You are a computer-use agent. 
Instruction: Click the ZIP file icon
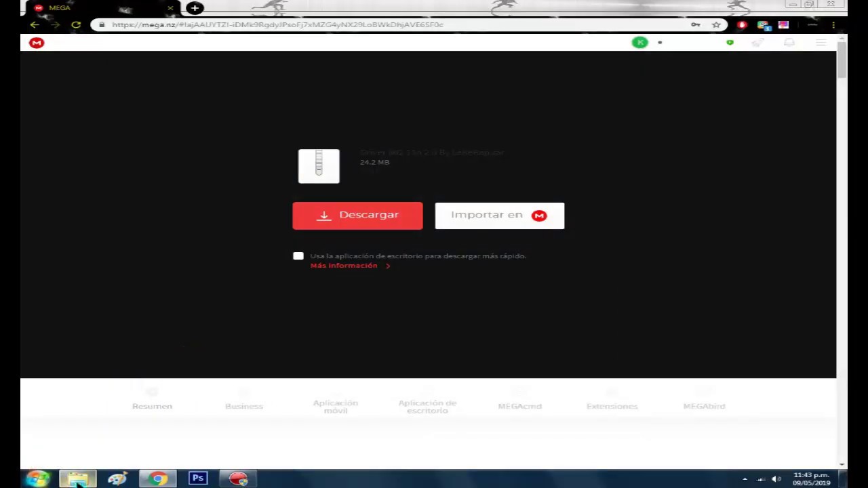[319, 166]
